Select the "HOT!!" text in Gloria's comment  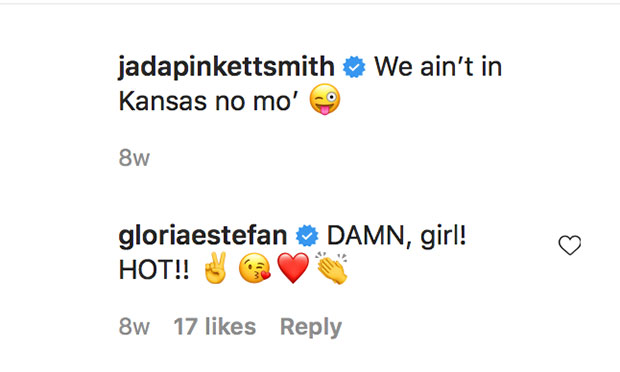(154, 270)
